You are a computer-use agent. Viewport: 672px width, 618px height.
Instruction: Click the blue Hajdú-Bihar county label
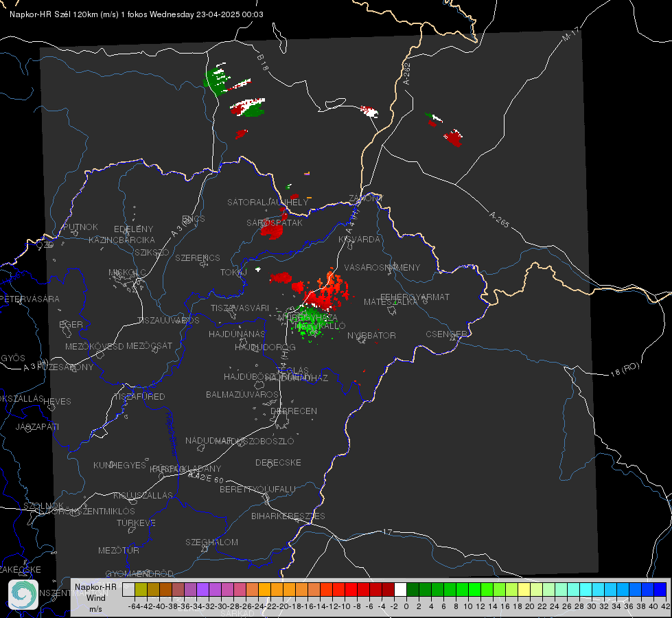coord(172,433)
